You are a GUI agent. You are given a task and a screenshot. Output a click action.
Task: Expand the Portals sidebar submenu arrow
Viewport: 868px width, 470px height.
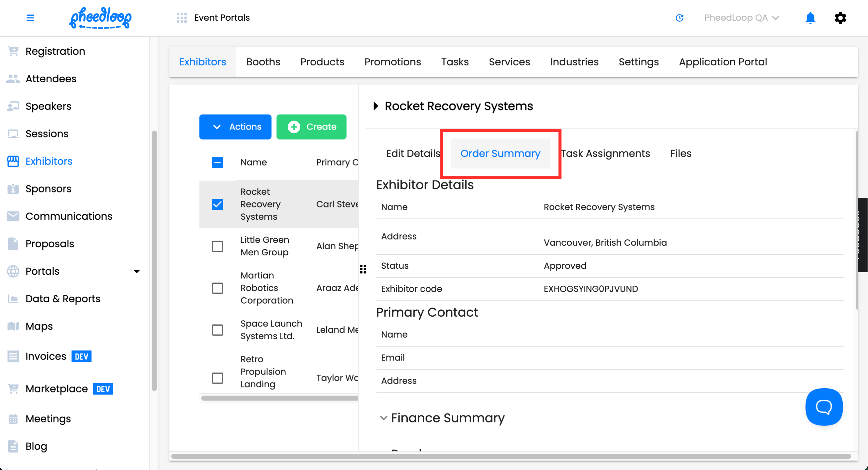(x=137, y=271)
